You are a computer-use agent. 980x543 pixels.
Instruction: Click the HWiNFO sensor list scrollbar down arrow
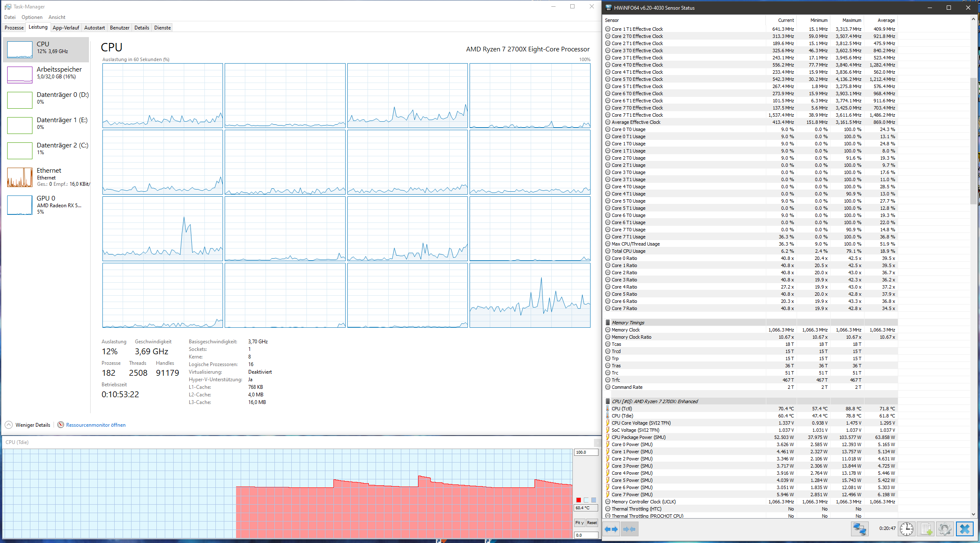(973, 514)
